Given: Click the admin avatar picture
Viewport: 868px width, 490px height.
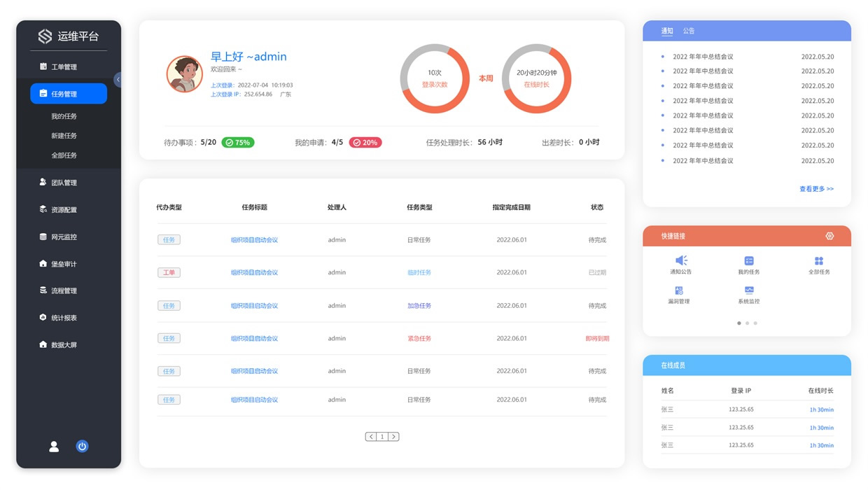Looking at the screenshot, I should click(x=185, y=74).
